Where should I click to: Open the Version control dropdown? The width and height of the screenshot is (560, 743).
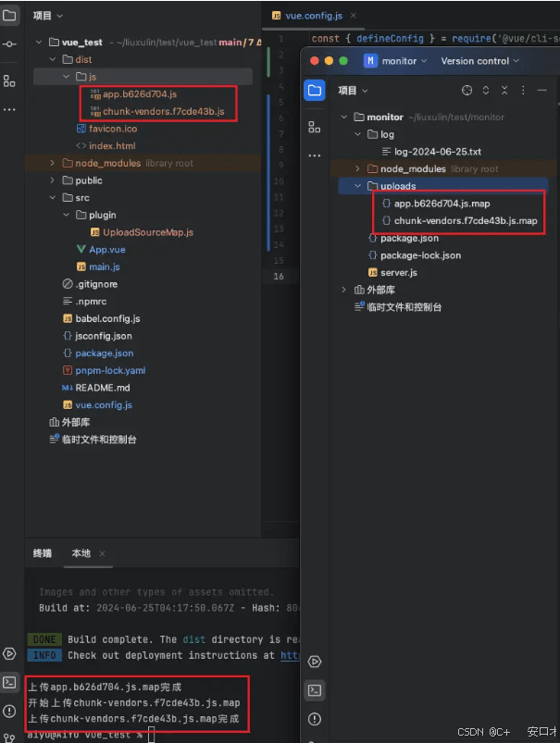(x=479, y=61)
